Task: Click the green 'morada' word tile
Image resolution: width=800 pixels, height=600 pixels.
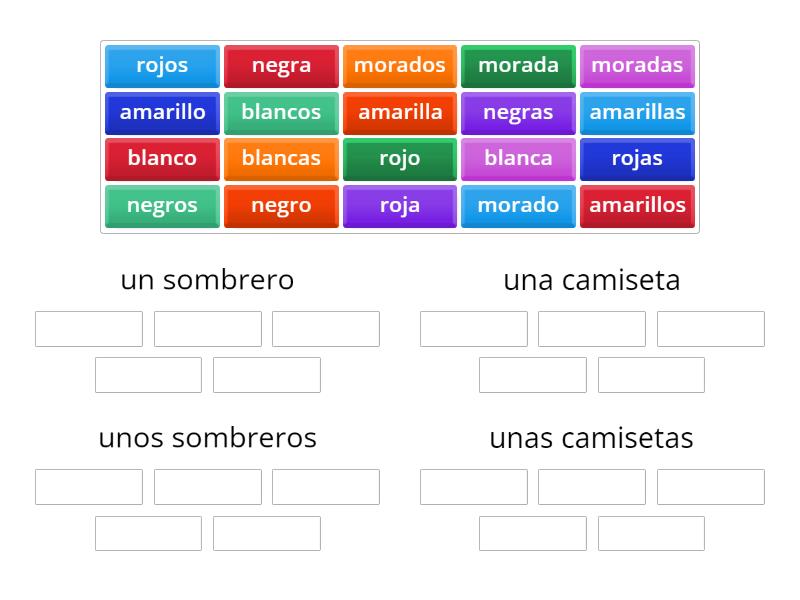Action: click(x=518, y=66)
